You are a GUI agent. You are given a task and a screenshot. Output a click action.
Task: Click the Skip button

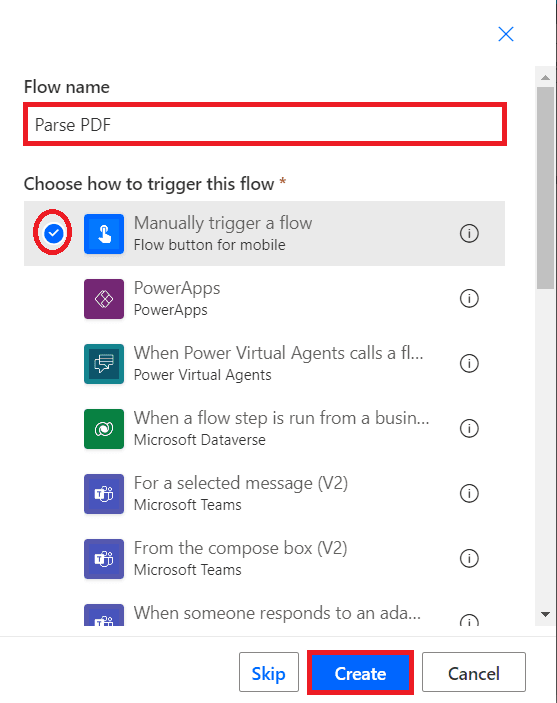(269, 672)
